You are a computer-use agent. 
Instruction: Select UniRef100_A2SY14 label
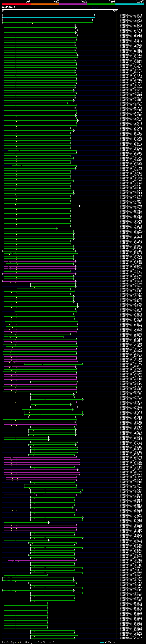click(131, 253)
